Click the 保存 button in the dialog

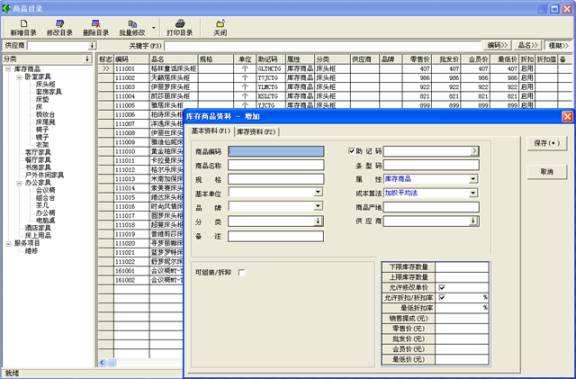pos(547,143)
